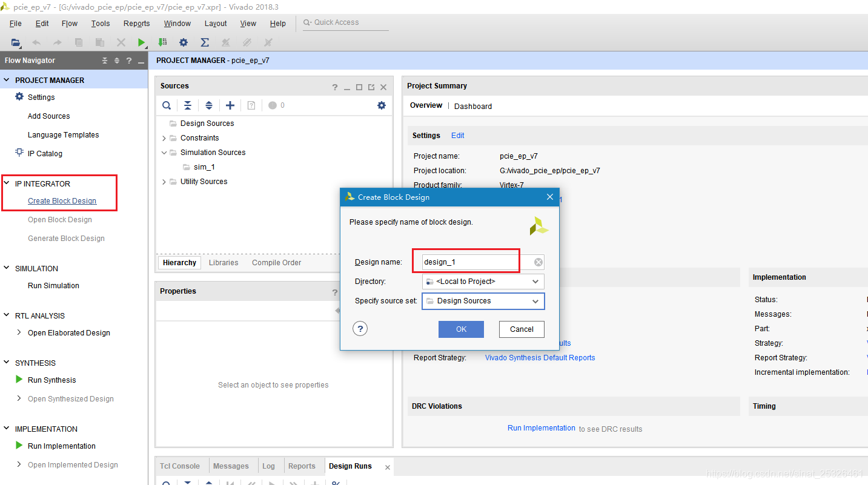The image size is (868, 485).
Task: Collapse the IP INTEGRATOR section
Action: coord(7,183)
